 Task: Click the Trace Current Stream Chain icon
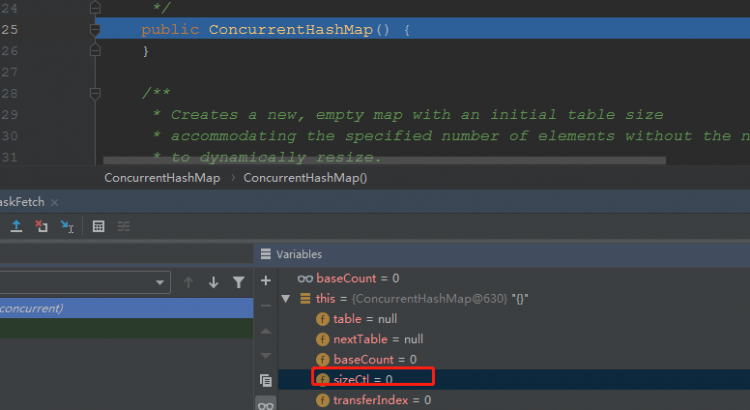pyautogui.click(x=124, y=227)
